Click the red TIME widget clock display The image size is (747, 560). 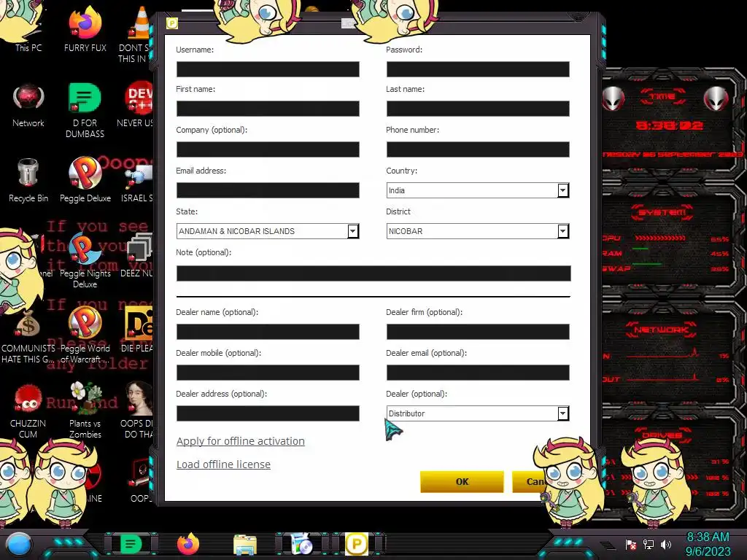coord(670,125)
